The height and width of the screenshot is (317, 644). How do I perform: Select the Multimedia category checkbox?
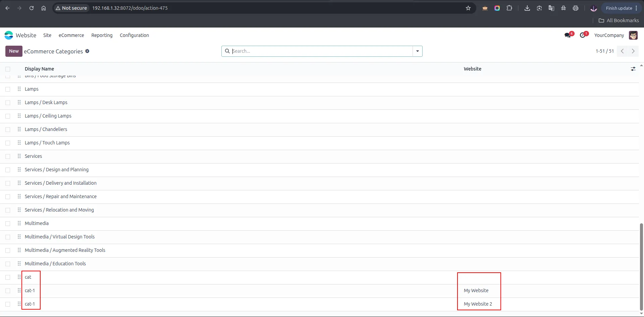tap(8, 223)
